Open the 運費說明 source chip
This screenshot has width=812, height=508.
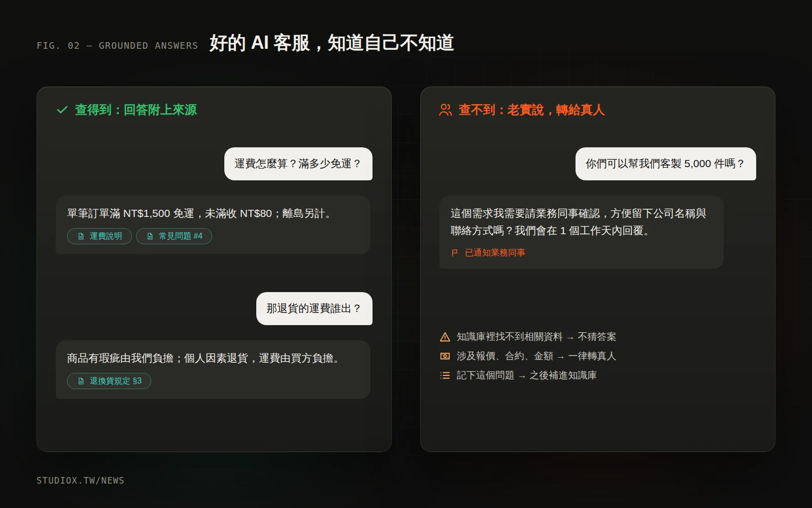point(99,236)
